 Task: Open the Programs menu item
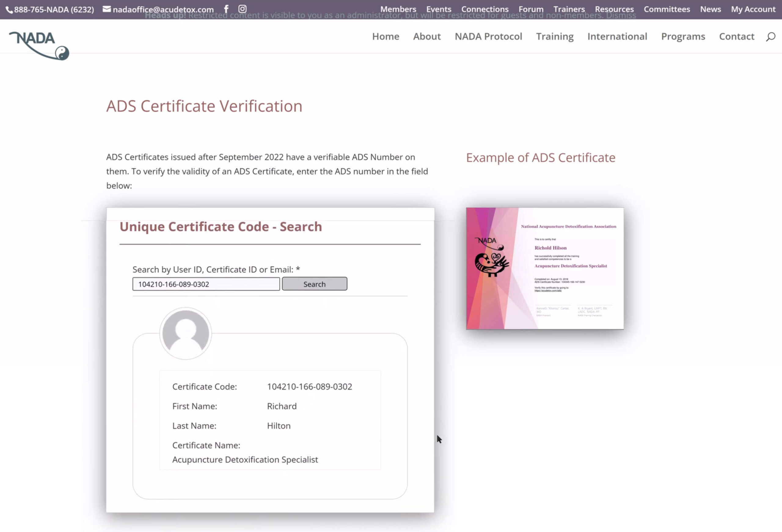click(x=683, y=36)
